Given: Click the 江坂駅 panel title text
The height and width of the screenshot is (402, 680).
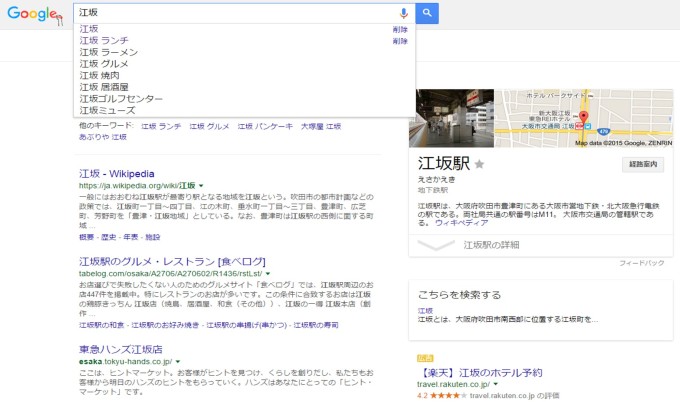Looking at the screenshot, I should pos(444,164).
